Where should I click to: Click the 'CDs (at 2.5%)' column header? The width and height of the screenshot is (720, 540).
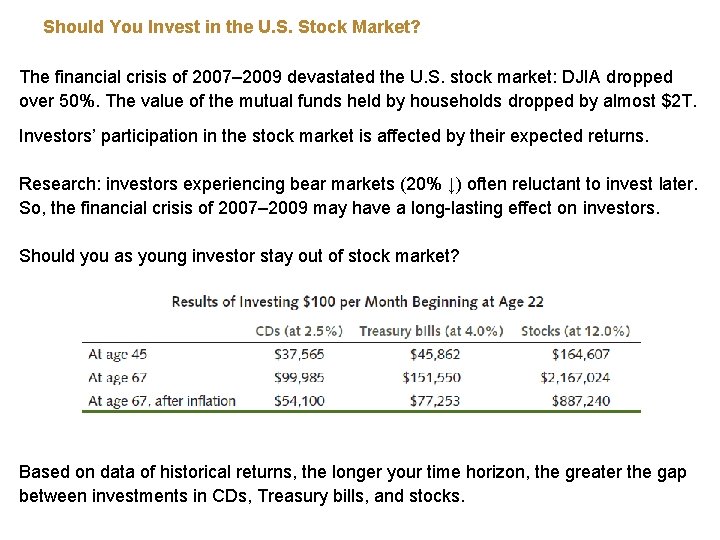[x=299, y=331]
